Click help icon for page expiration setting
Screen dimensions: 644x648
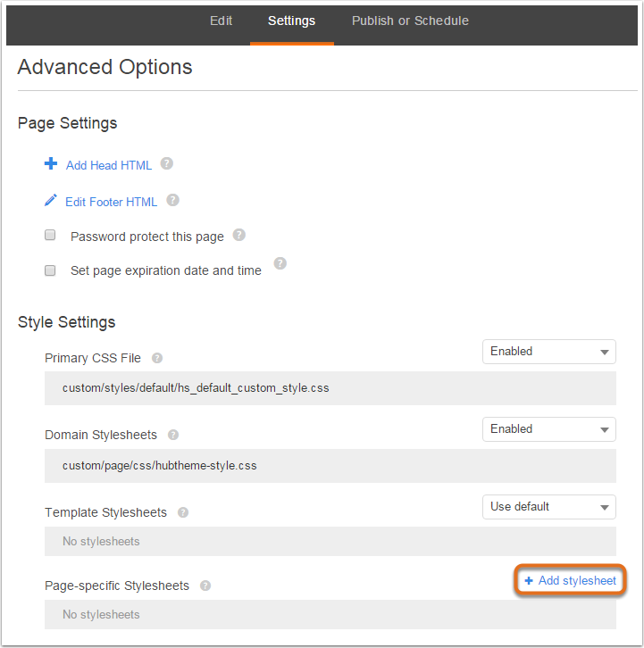[x=280, y=263]
